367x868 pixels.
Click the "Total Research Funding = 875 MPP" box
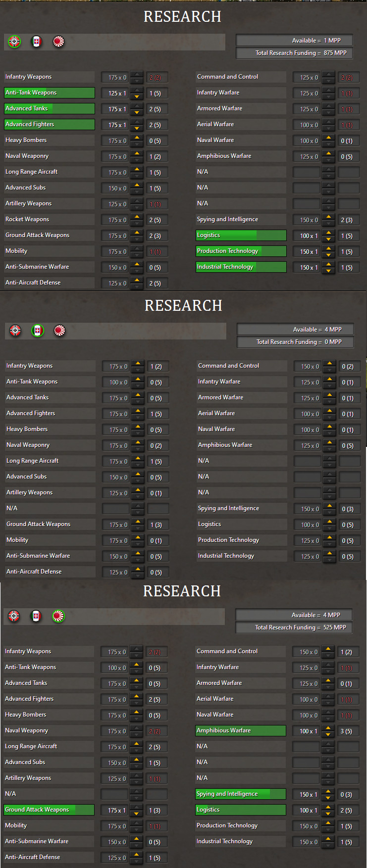(x=294, y=53)
